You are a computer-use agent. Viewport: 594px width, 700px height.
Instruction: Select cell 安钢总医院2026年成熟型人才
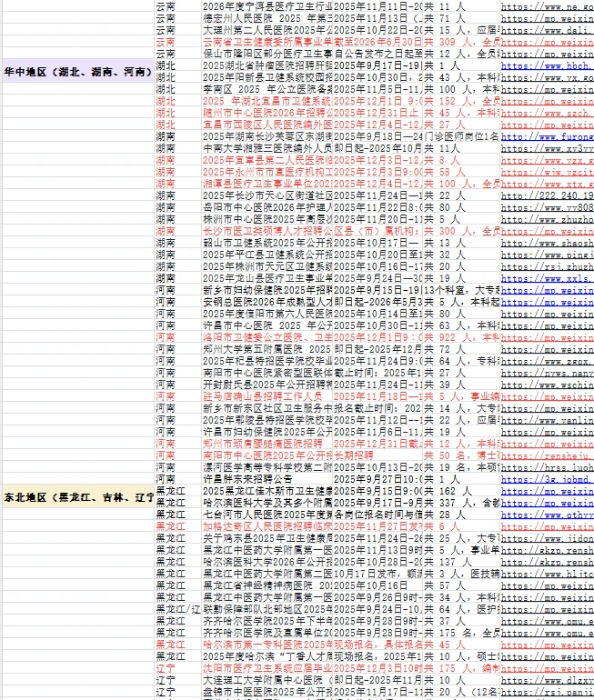tap(267, 302)
